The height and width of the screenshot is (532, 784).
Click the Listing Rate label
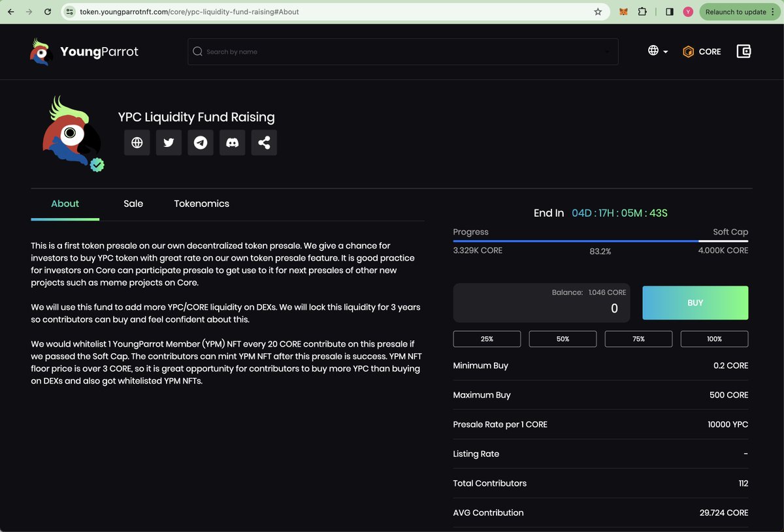(x=476, y=454)
